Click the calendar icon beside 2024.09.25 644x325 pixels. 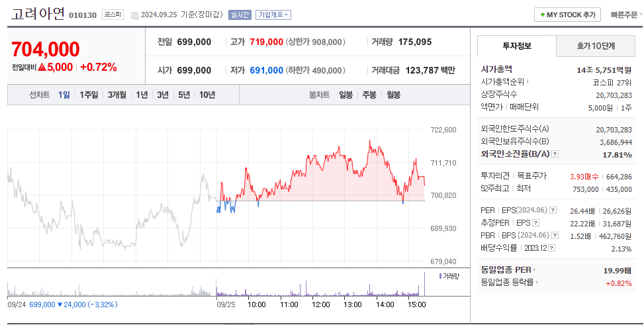(135, 16)
